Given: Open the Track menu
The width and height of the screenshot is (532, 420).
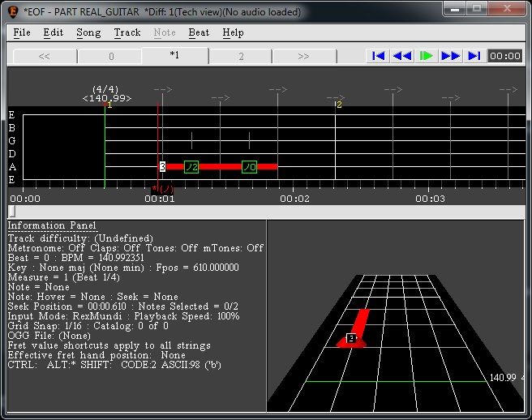Looking at the screenshot, I should [127, 32].
